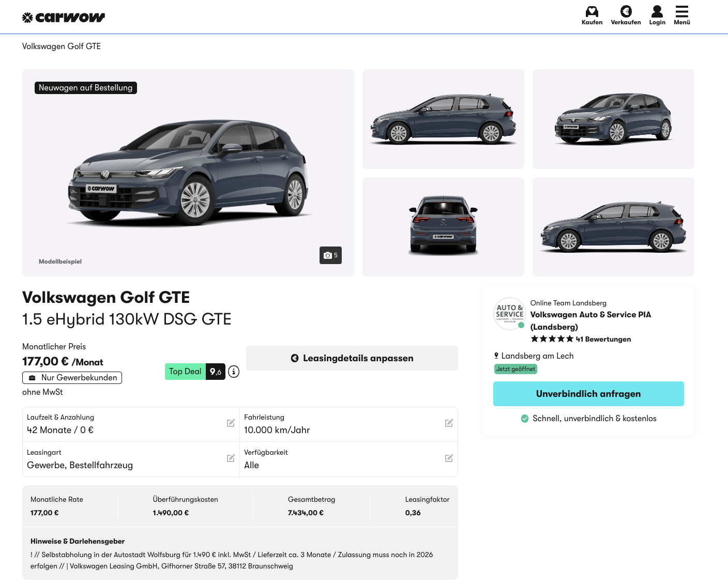This screenshot has height=585, width=728.
Task: View the bottom right side-rear thumbnail
Action: (613, 227)
